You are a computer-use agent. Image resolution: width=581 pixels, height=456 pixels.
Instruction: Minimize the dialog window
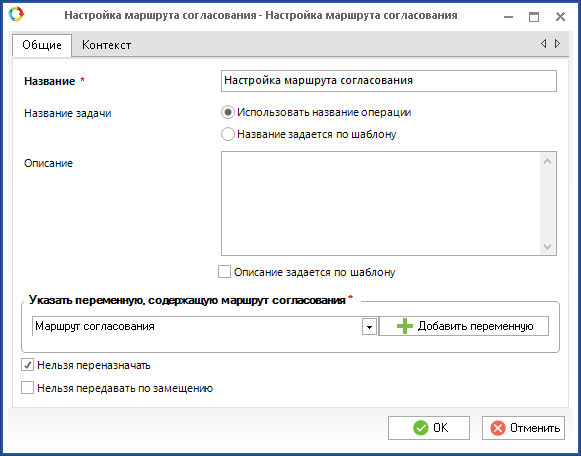pyautogui.click(x=508, y=17)
